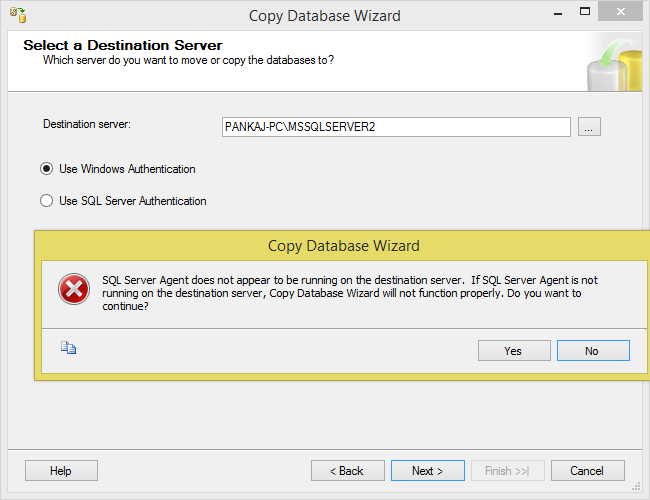Select Use Windows Authentication option
The height and width of the screenshot is (500, 650).
pos(46,169)
